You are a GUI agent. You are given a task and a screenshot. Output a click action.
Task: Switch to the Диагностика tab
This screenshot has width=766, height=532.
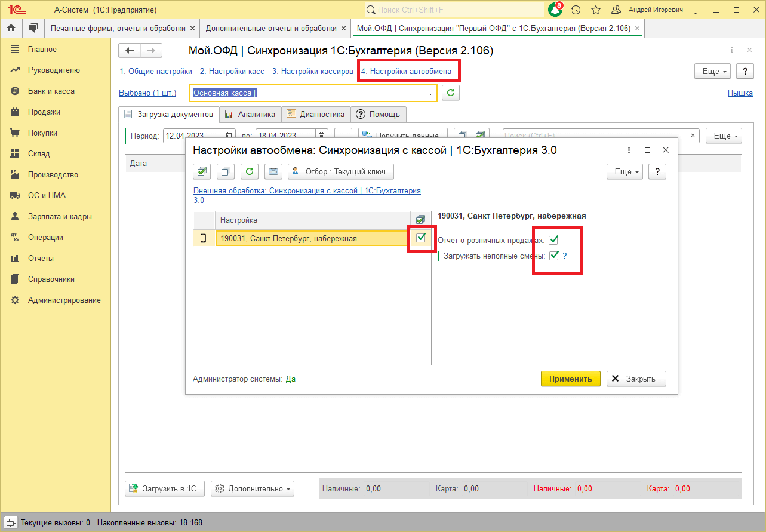(316, 114)
